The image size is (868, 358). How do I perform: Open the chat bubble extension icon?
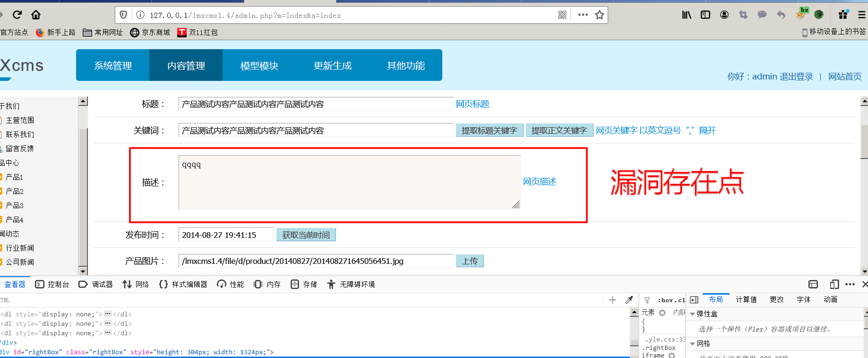[x=762, y=15]
